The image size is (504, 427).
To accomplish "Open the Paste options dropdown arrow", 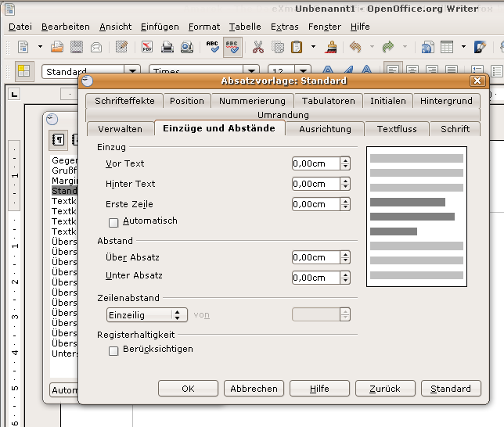I will tap(313, 47).
